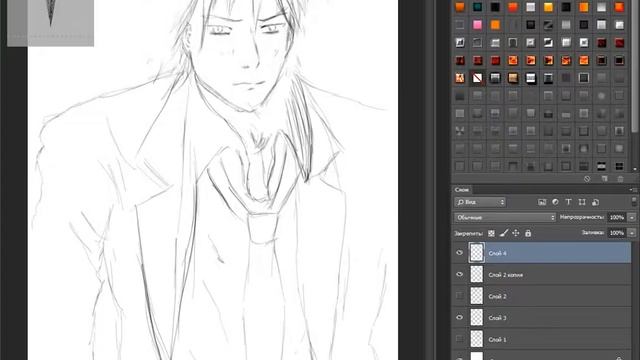The width and height of the screenshot is (640, 360).
Task: Apply the pink style swatch
Action: [477, 25]
